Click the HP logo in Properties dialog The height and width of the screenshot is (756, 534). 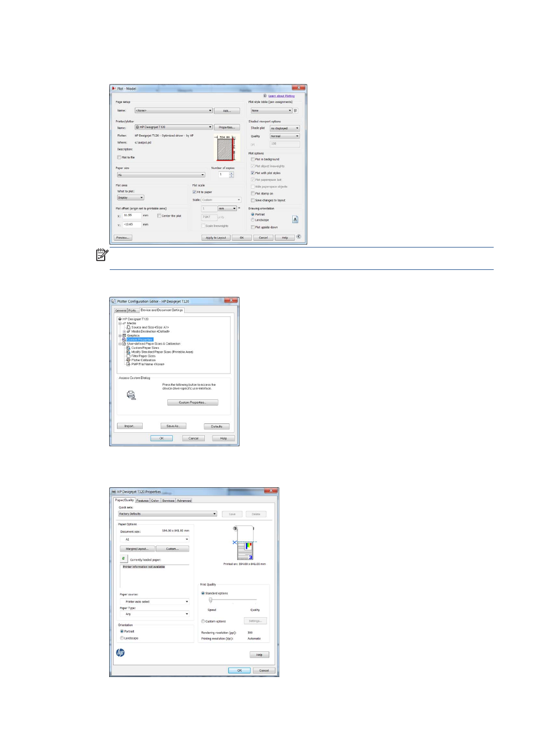tap(120, 653)
